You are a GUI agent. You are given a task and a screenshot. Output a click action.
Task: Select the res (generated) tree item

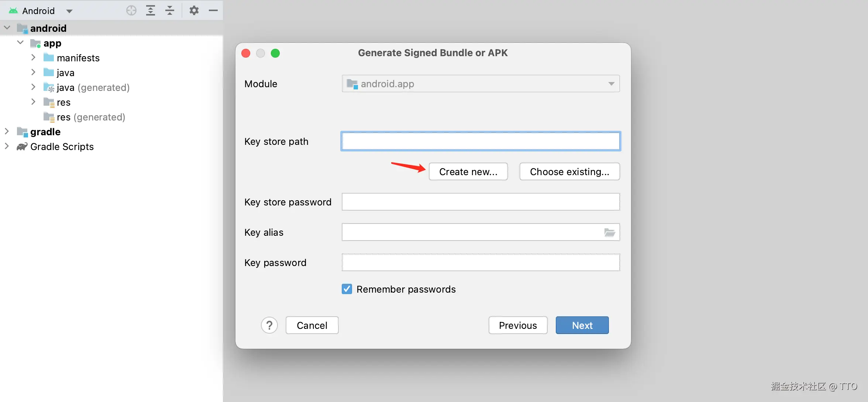tap(90, 117)
